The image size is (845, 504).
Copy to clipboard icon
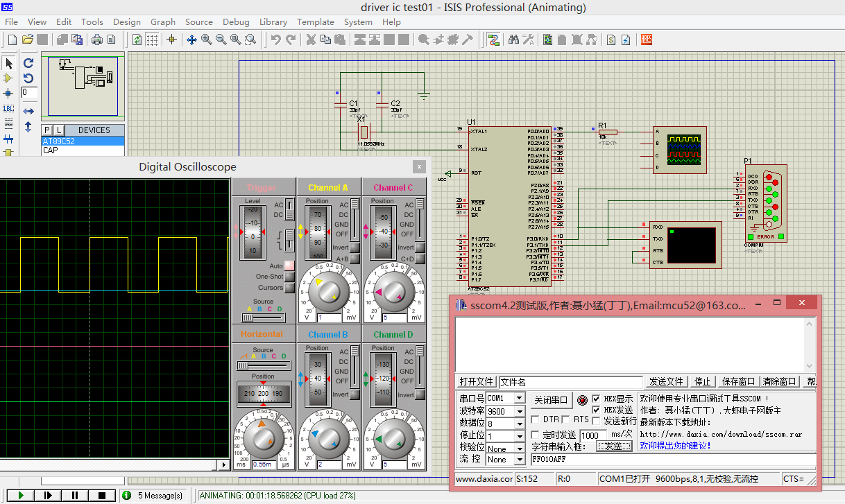pyautogui.click(x=325, y=40)
